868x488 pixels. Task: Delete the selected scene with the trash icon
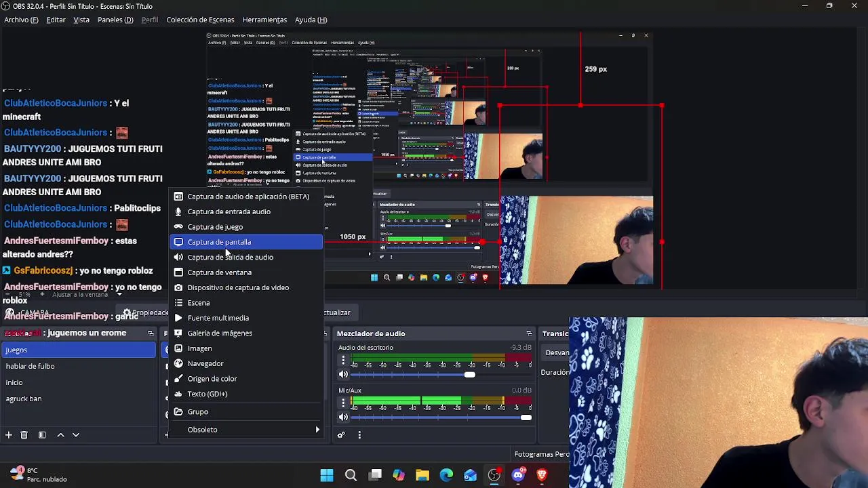(x=24, y=435)
